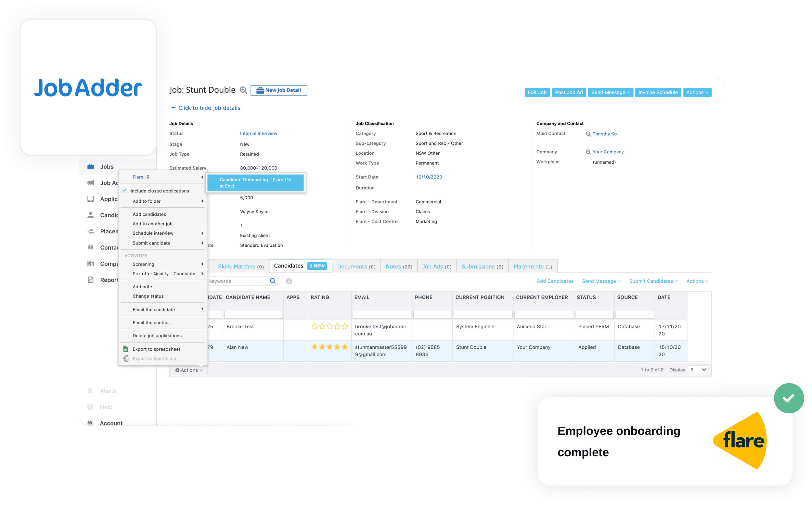
Task: Open the top Send Message dropdown button
Action: click(x=610, y=92)
